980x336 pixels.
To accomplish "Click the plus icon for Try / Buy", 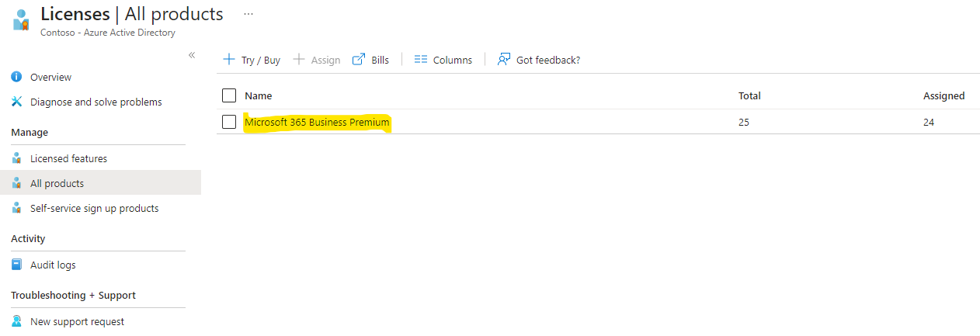I will 228,60.
